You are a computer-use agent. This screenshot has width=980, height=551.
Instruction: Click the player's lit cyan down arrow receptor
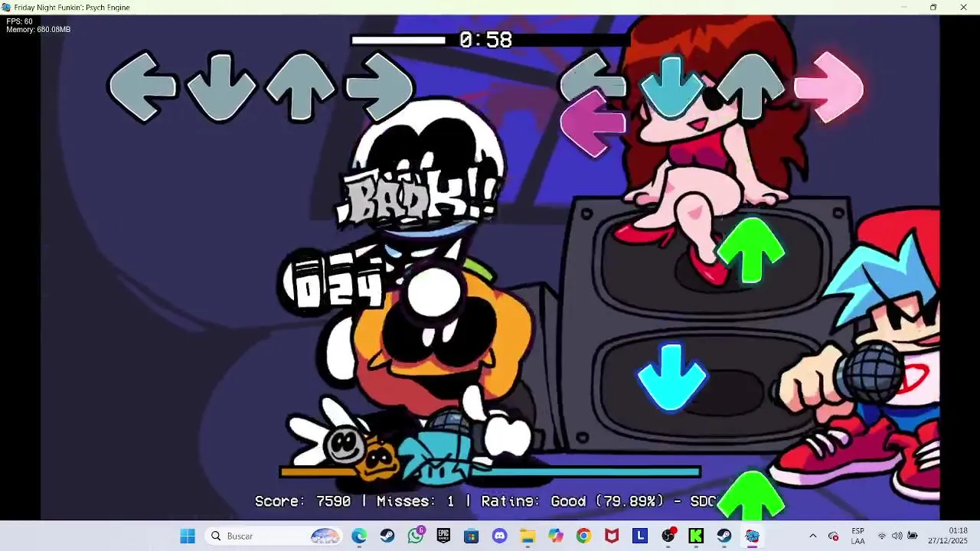click(x=671, y=86)
